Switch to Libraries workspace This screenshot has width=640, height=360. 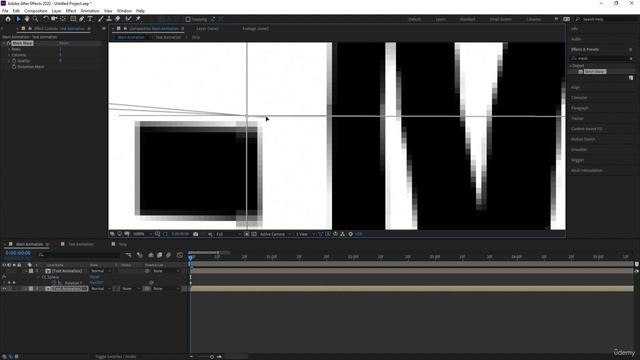click(x=533, y=19)
